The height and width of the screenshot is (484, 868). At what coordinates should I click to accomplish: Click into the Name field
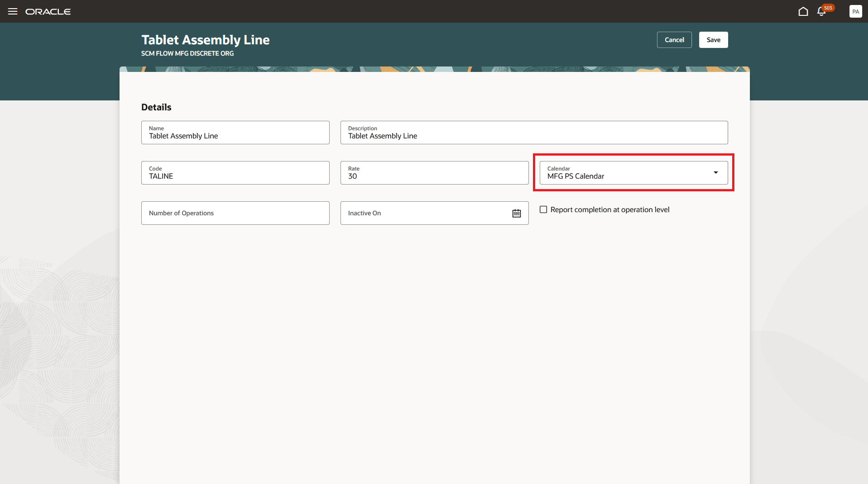235,136
